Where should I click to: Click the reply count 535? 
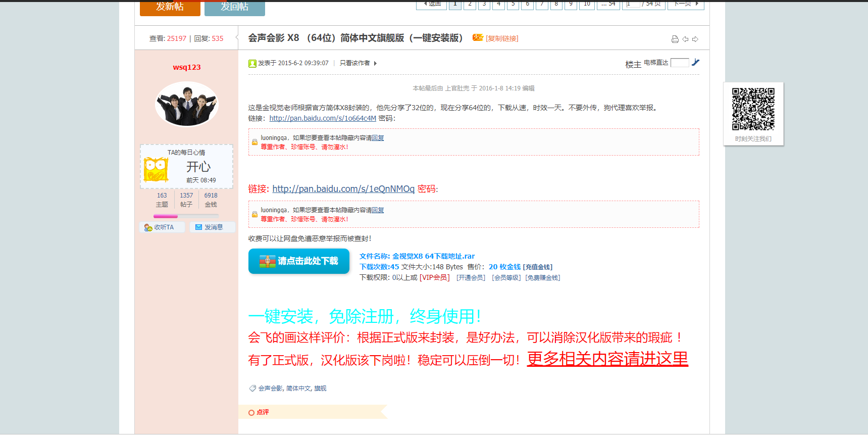218,38
